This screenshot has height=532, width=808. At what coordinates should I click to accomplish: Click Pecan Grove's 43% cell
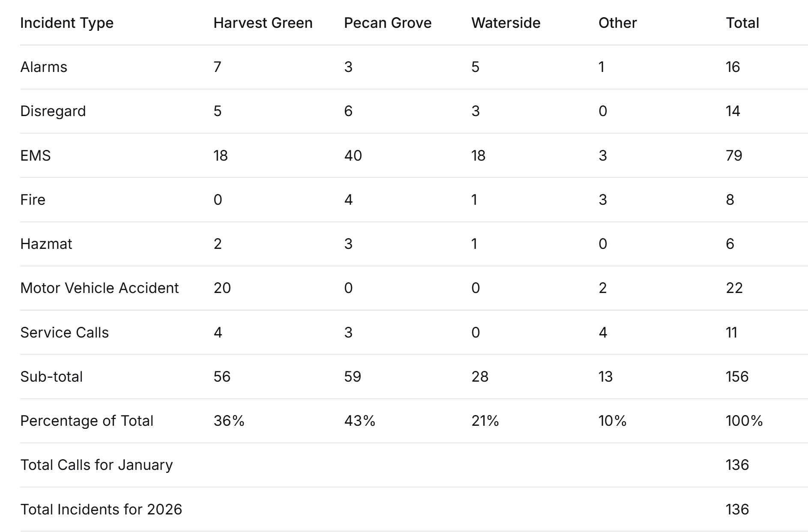[x=359, y=421]
